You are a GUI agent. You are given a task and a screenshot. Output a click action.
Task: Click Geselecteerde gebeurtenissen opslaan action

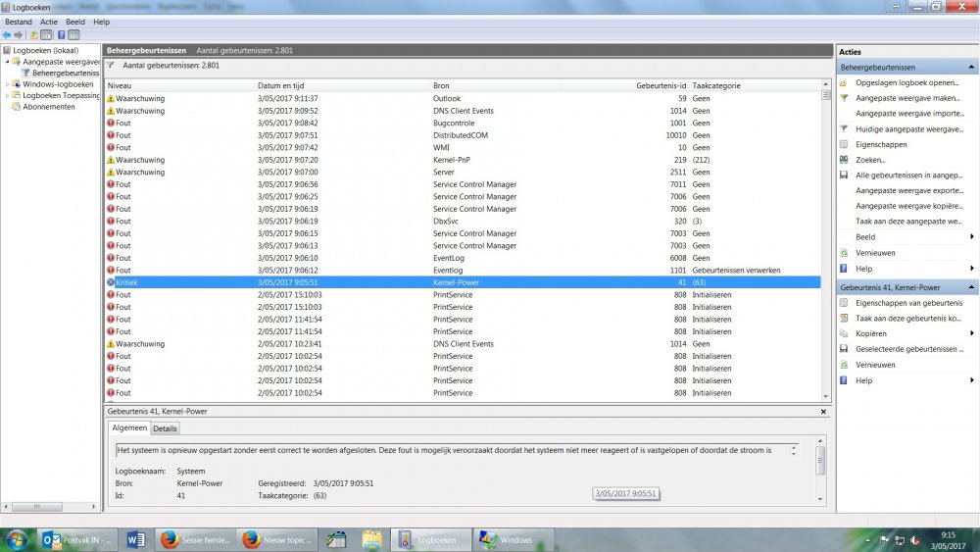tap(909, 349)
